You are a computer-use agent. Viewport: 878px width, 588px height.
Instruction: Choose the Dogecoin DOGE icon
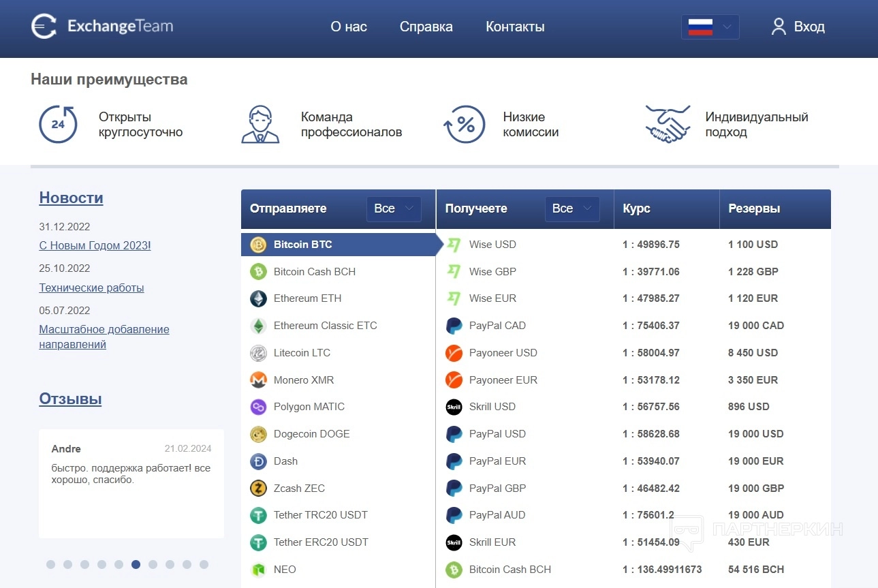[258, 434]
